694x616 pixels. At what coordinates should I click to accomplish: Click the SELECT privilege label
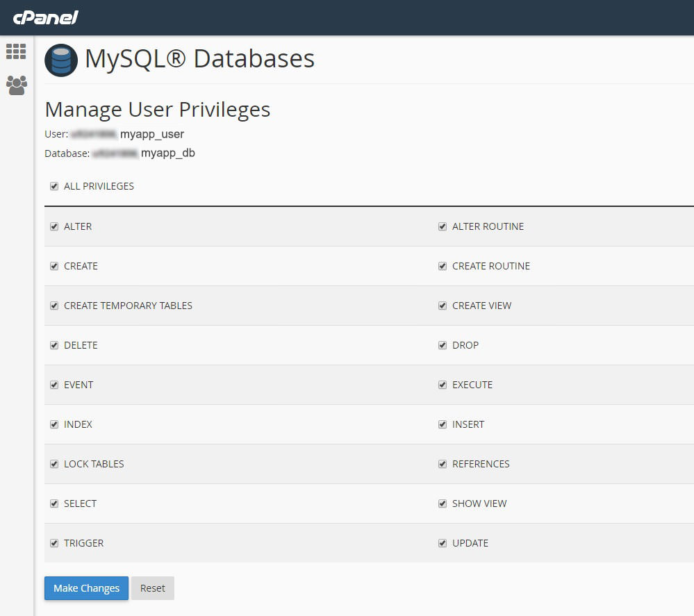tap(80, 503)
